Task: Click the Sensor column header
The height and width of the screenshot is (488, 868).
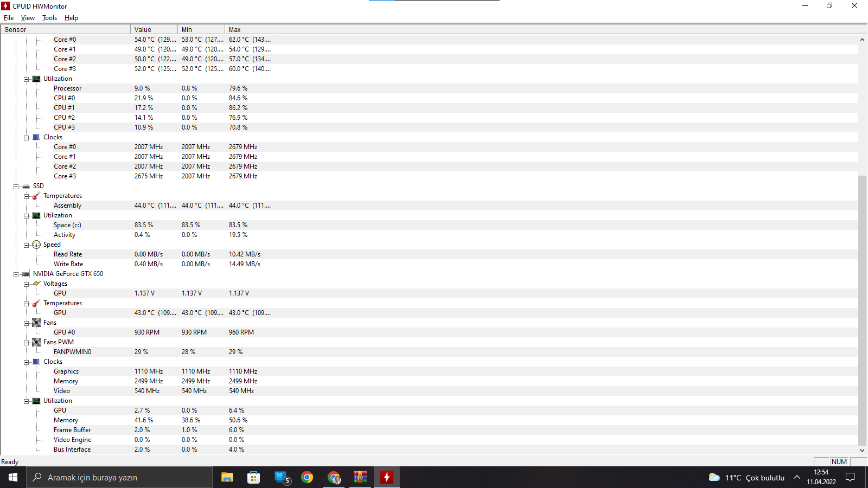Action: (x=66, y=29)
